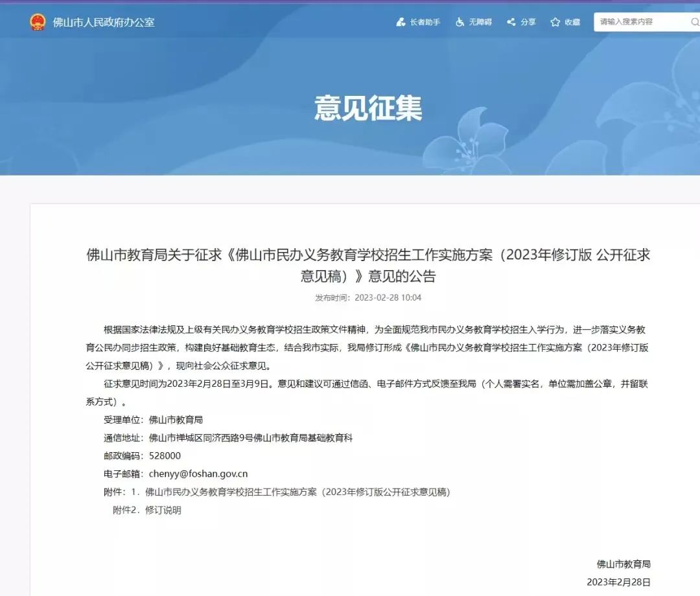The image size is (700, 596).
Task: Click the share icon beside 分享
Action: (511, 22)
